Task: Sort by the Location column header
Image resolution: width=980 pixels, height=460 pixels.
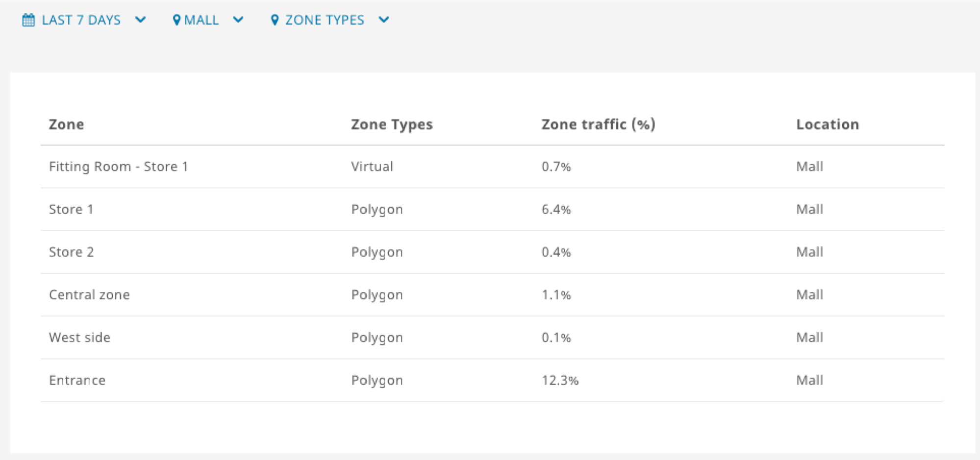Action: point(828,124)
